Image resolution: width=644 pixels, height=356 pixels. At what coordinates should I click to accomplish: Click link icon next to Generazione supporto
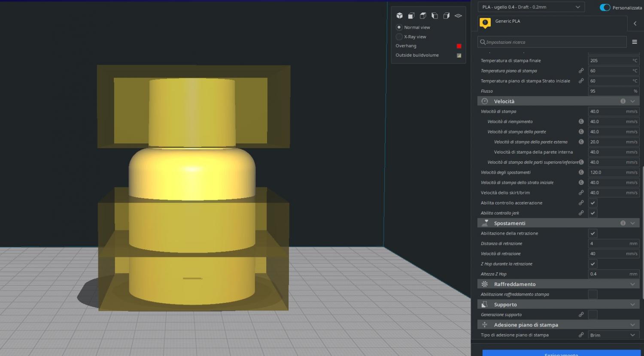(x=581, y=315)
